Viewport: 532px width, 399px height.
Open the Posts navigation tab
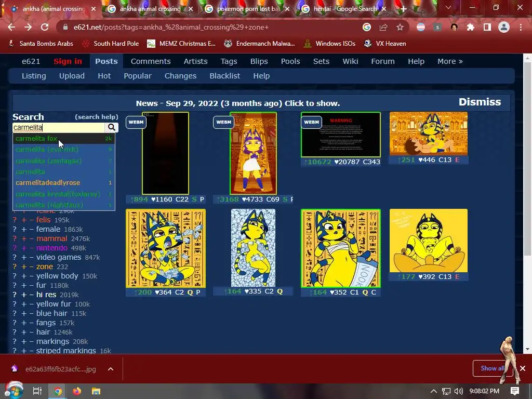(106, 61)
